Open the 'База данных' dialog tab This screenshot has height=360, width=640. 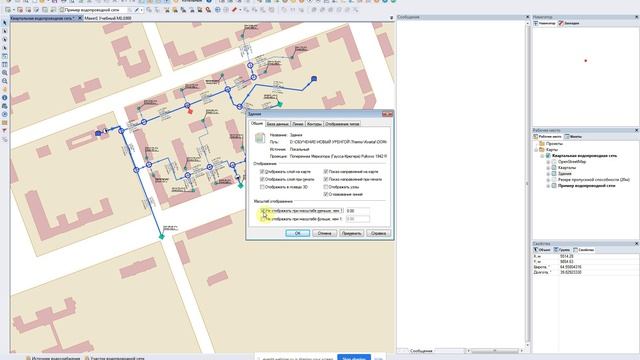277,124
